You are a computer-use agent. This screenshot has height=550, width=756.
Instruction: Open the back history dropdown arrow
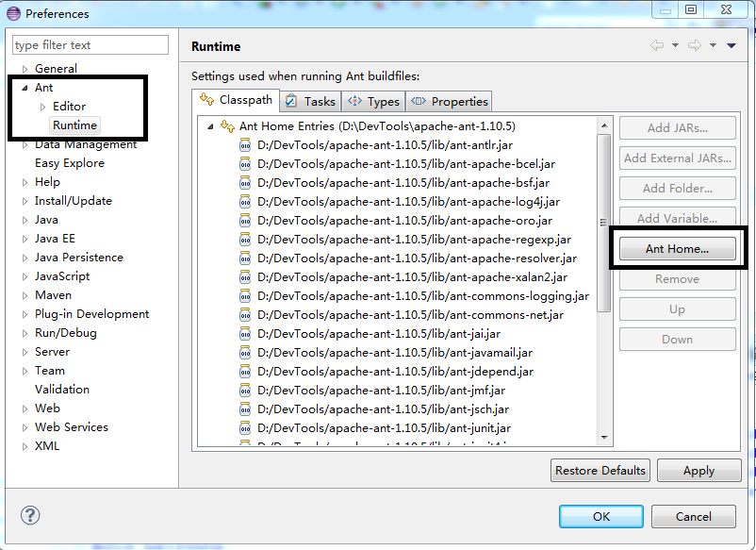click(675, 45)
